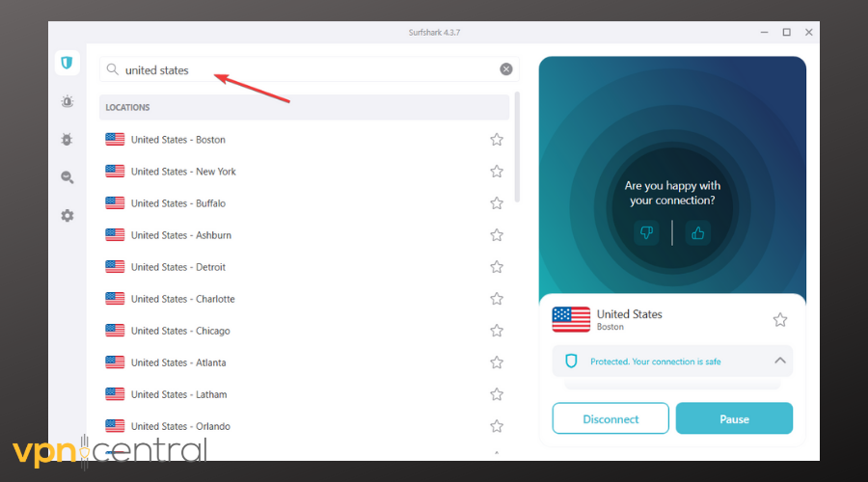Select United States - Detroit location

(304, 267)
